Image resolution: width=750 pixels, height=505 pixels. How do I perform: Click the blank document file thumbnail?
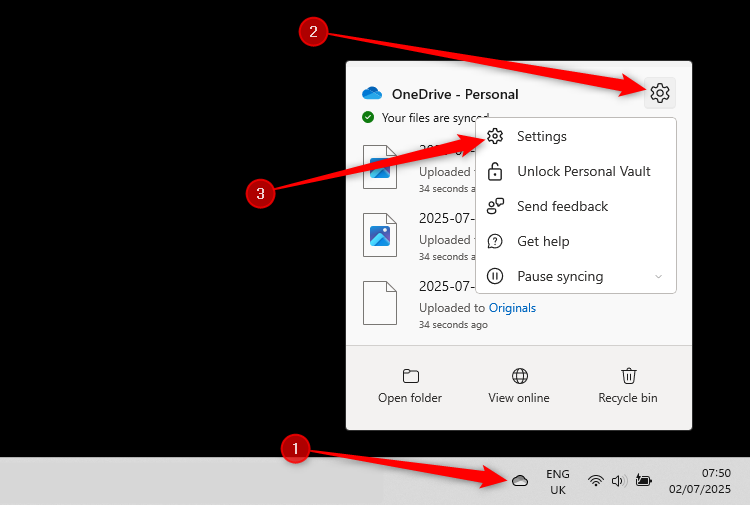[380, 302]
